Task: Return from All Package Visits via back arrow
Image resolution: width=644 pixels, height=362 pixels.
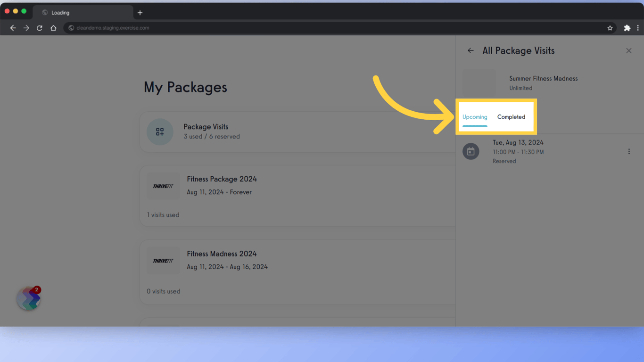Action: tap(471, 50)
